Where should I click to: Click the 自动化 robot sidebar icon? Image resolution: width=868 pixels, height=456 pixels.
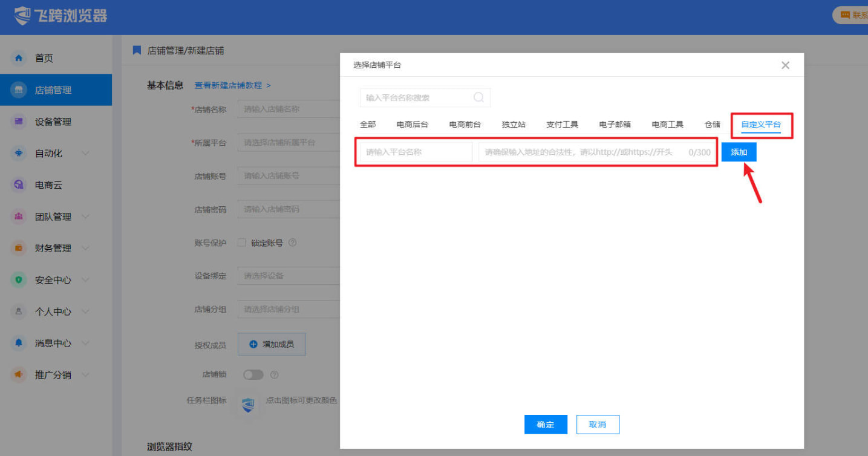coord(19,154)
